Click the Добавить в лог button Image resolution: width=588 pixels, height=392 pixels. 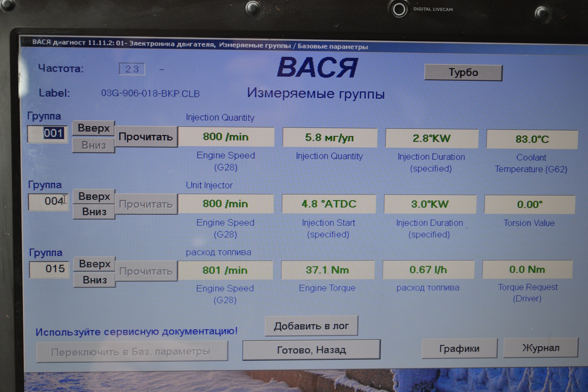[311, 326]
